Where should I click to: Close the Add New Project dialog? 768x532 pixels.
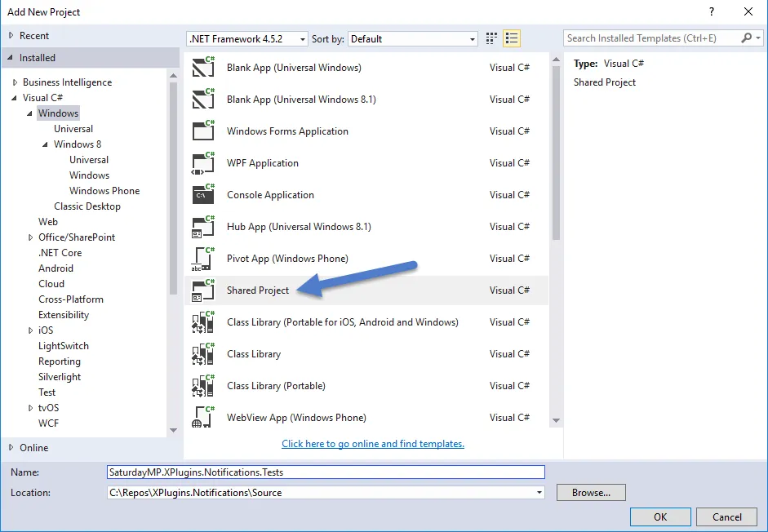click(x=748, y=11)
